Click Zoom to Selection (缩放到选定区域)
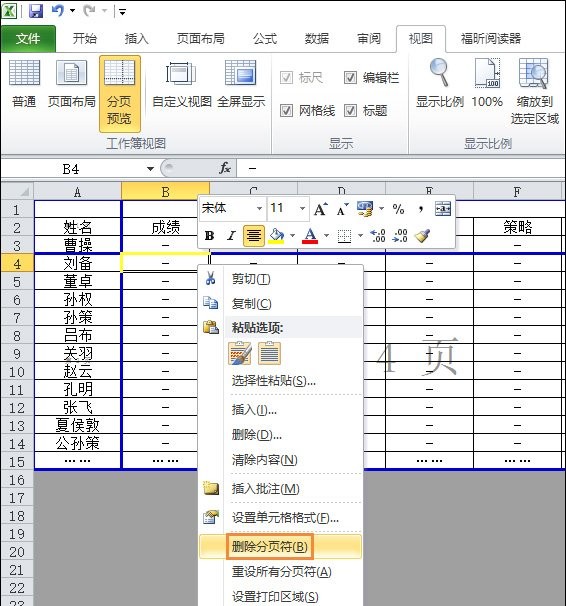This screenshot has height=606, width=566. click(535, 91)
